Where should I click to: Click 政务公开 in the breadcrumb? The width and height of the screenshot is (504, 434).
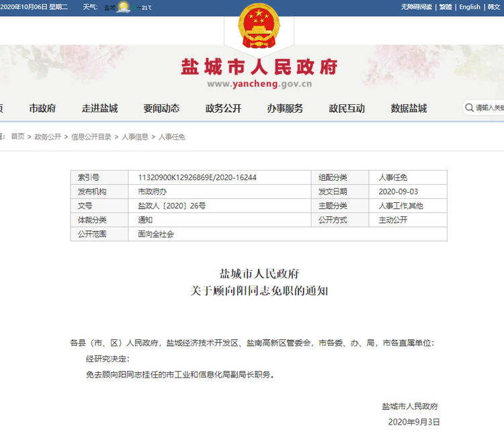click(48, 137)
